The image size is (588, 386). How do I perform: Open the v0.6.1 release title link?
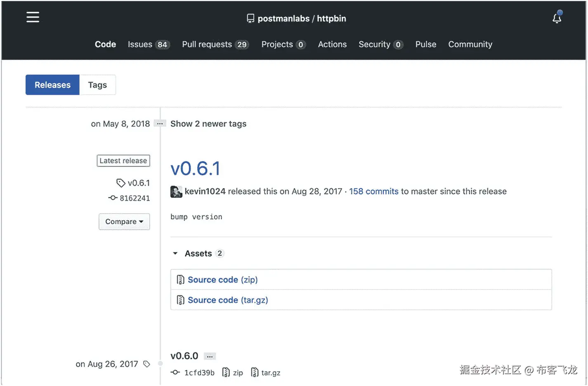pos(196,169)
